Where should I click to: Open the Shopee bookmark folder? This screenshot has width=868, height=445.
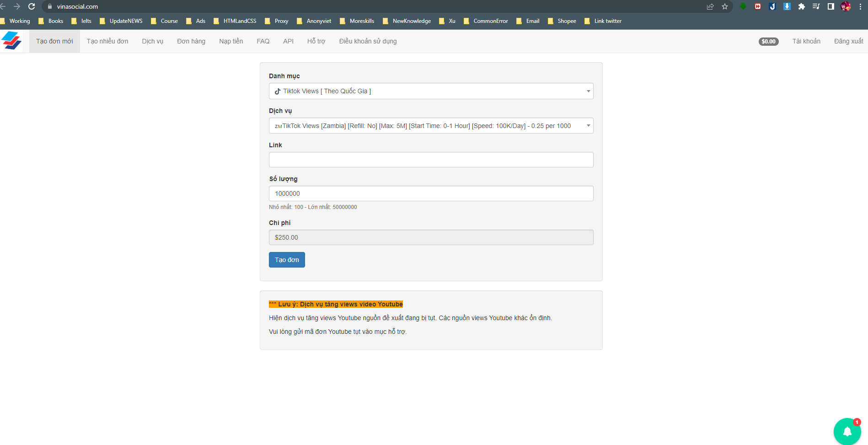click(x=562, y=21)
